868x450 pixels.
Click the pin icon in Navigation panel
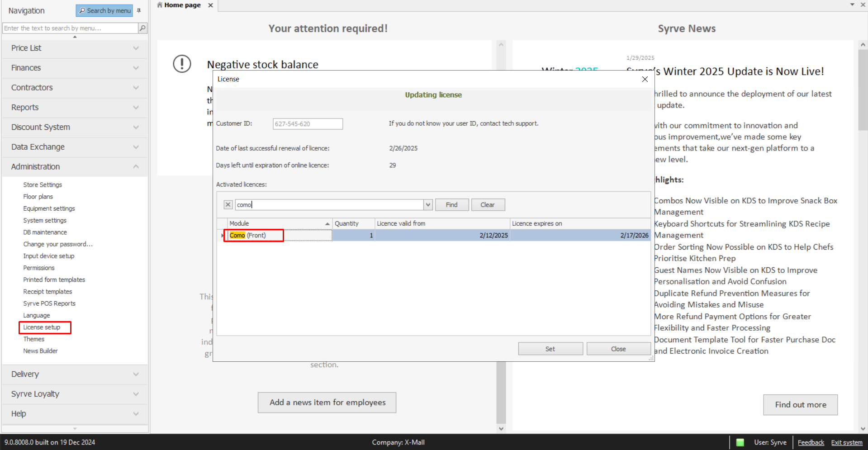coord(139,10)
